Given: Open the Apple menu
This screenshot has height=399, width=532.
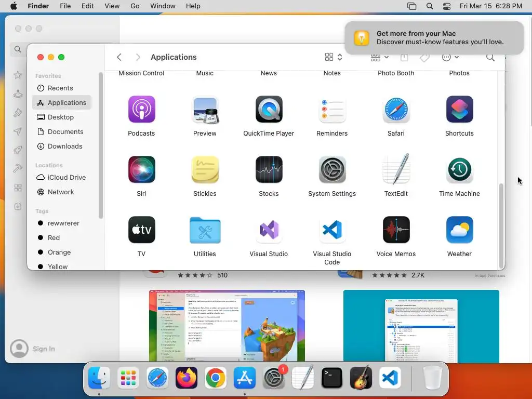Looking at the screenshot, I should pyautogui.click(x=14, y=6).
